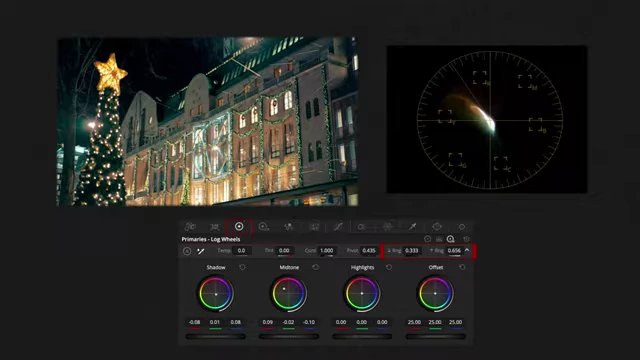The image size is (640, 360).
Task: Click the Highlights master wheel slider
Action: 362,337
